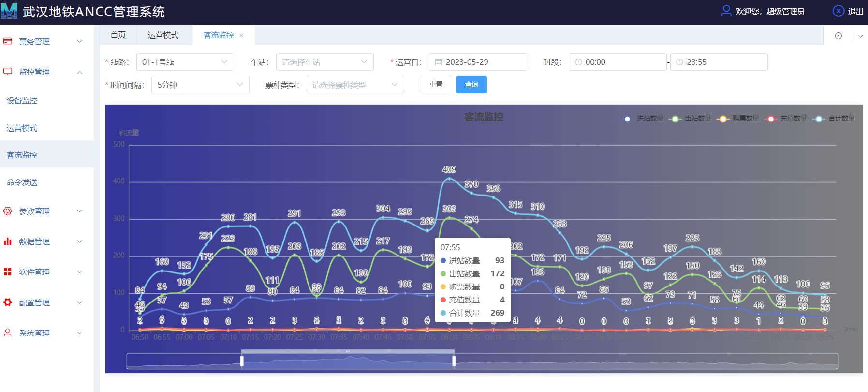Screen dimensions: 868x392
Task: Click the 退出 logout icon
Action: (838, 11)
